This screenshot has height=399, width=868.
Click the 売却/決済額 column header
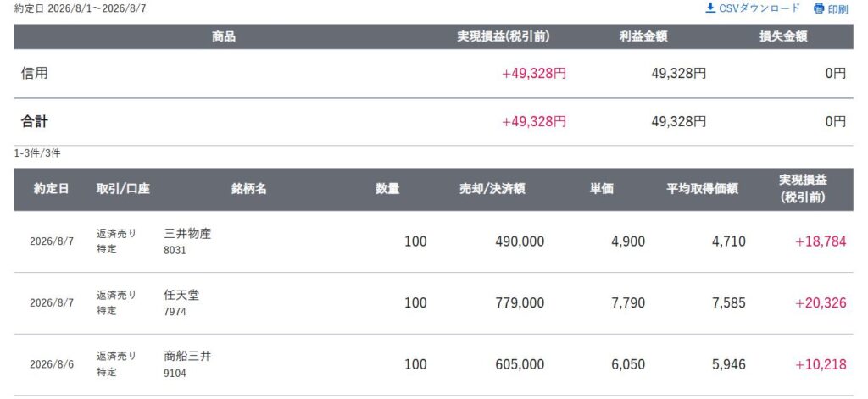point(492,189)
